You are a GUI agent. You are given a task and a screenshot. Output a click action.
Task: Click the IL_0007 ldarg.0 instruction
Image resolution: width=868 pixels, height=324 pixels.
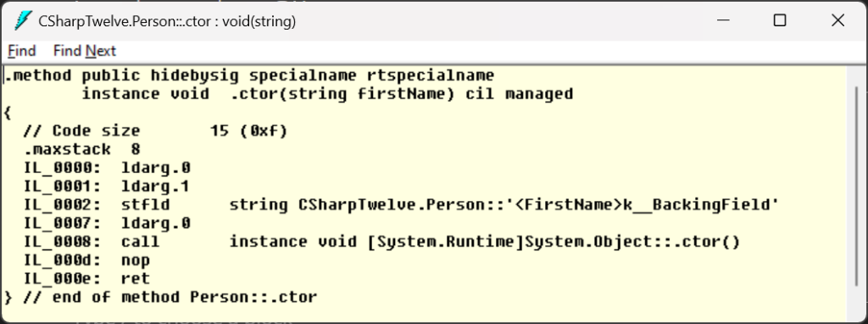[x=108, y=224]
